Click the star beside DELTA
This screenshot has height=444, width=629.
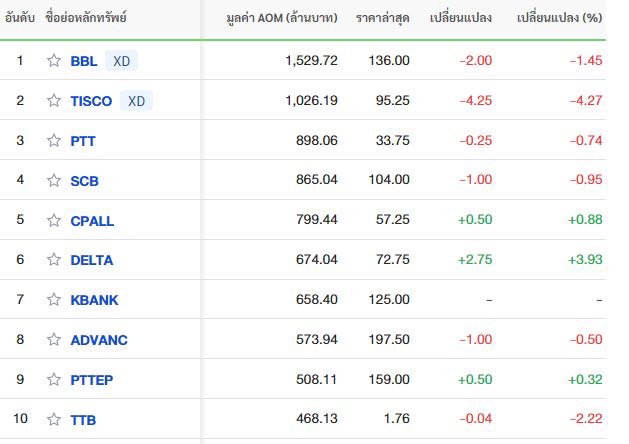pos(54,260)
